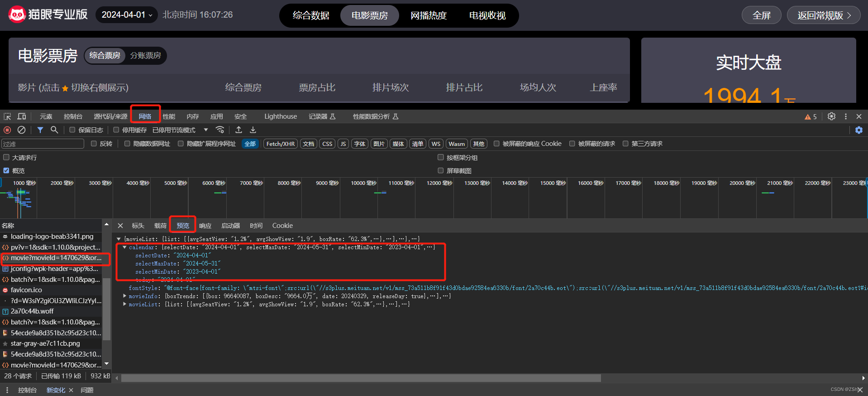Image resolution: width=868 pixels, height=396 pixels.
Task: Click request list scroll down arrow
Action: (106, 364)
